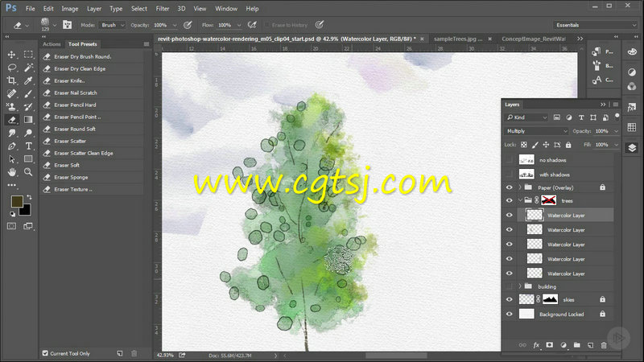
Task: Select the Healing Brush tool
Action: 11,93
